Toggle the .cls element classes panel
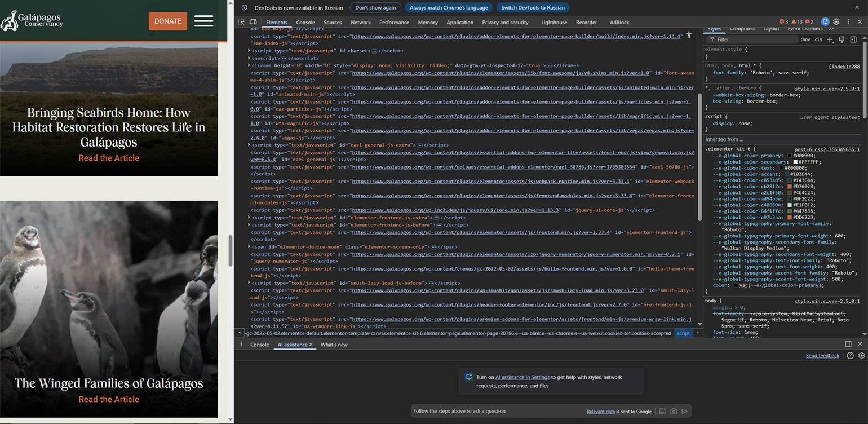Screen dimensions: 868x424 coord(817,39)
